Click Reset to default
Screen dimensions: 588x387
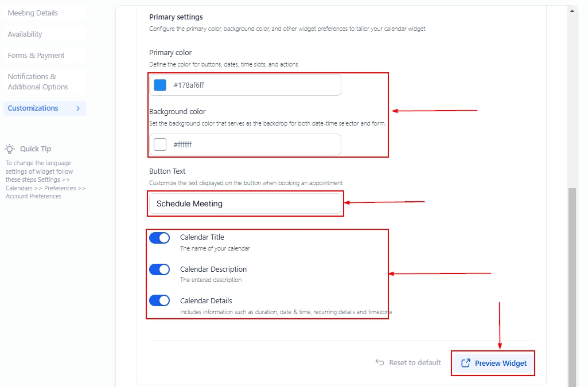[408, 363]
